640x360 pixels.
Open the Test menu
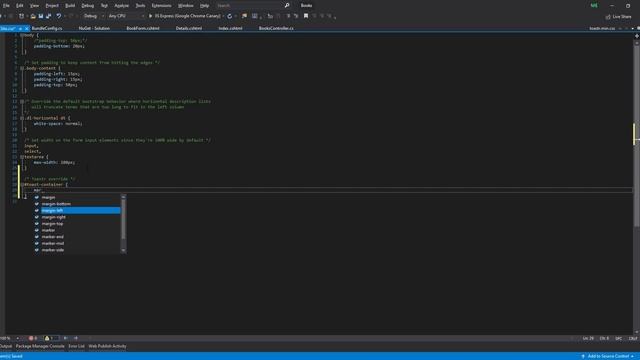[104, 6]
